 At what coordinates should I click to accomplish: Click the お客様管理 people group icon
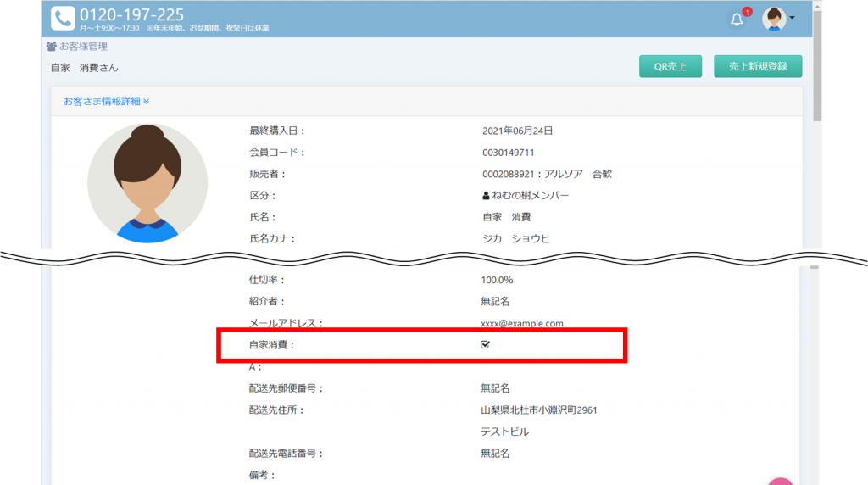(x=51, y=47)
